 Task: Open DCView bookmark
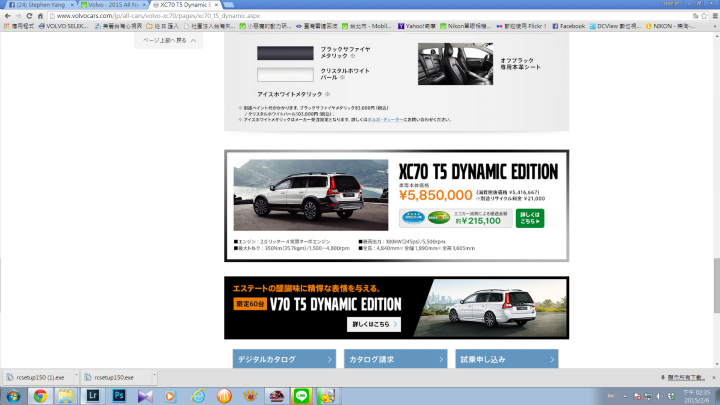pyautogui.click(x=615, y=26)
